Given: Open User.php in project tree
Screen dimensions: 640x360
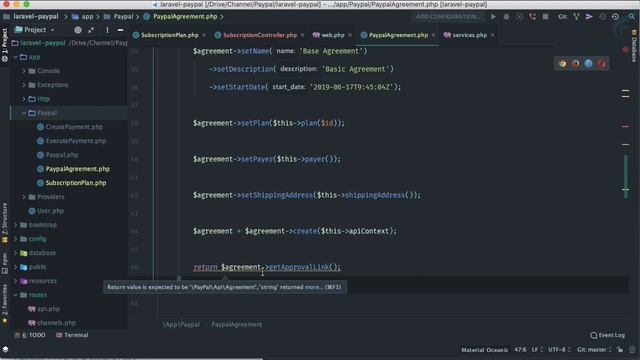Looking at the screenshot, I should [50, 211].
